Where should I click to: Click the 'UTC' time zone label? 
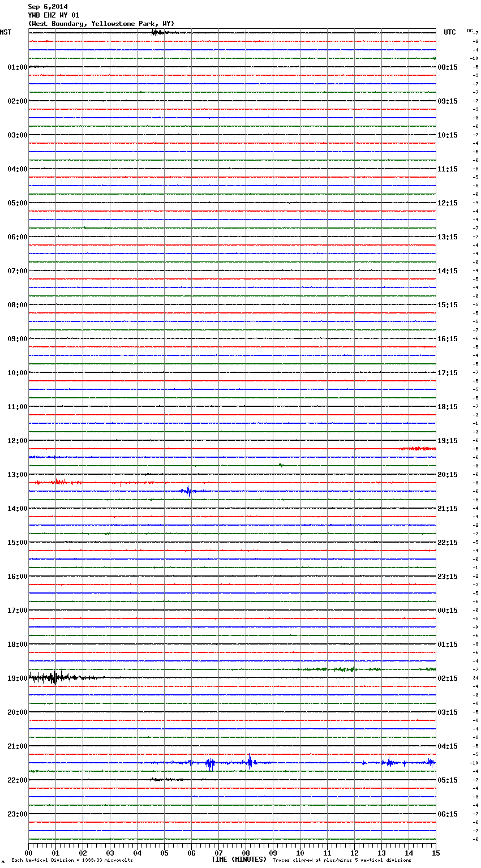tap(450, 32)
